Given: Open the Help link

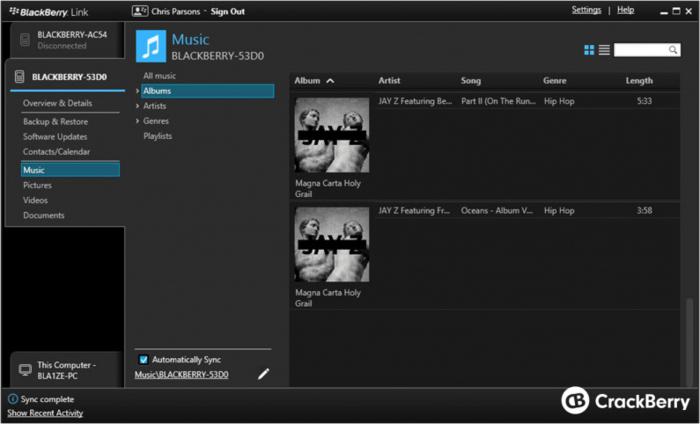Looking at the screenshot, I should [625, 10].
